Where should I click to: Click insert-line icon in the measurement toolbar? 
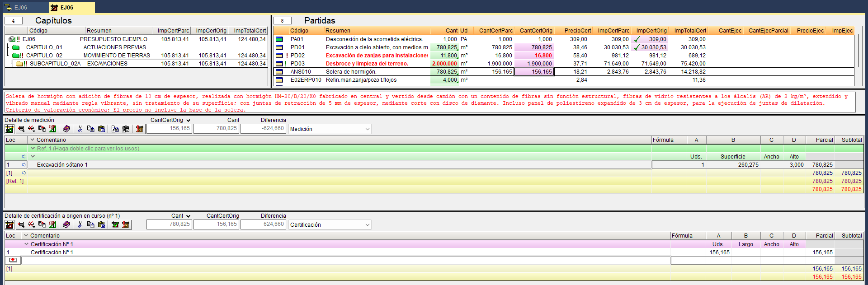pyautogui.click(x=21, y=129)
